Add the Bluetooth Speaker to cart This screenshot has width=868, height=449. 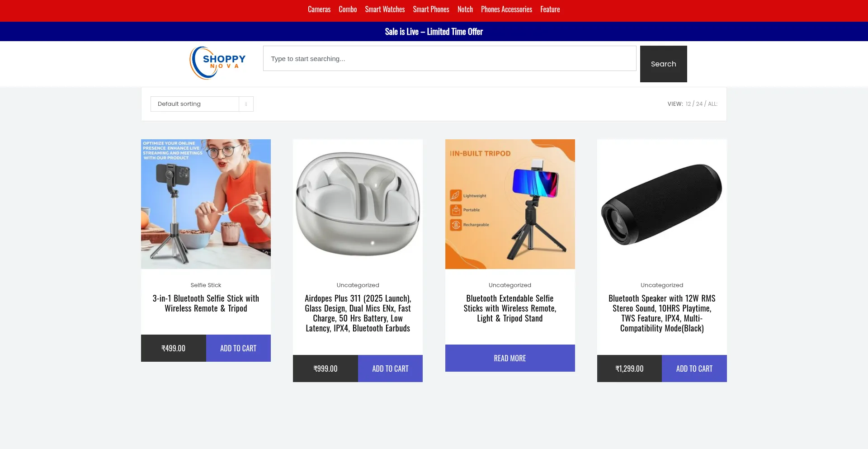click(x=694, y=369)
